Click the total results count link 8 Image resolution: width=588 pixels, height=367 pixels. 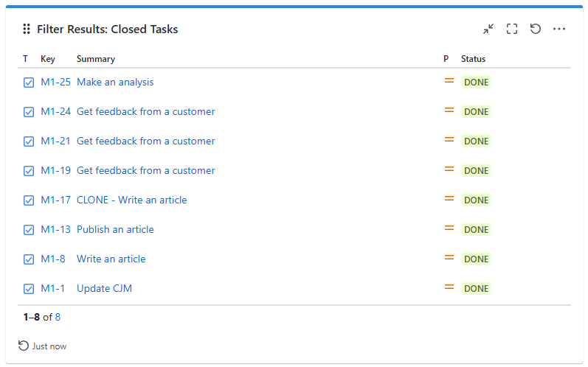(58, 317)
